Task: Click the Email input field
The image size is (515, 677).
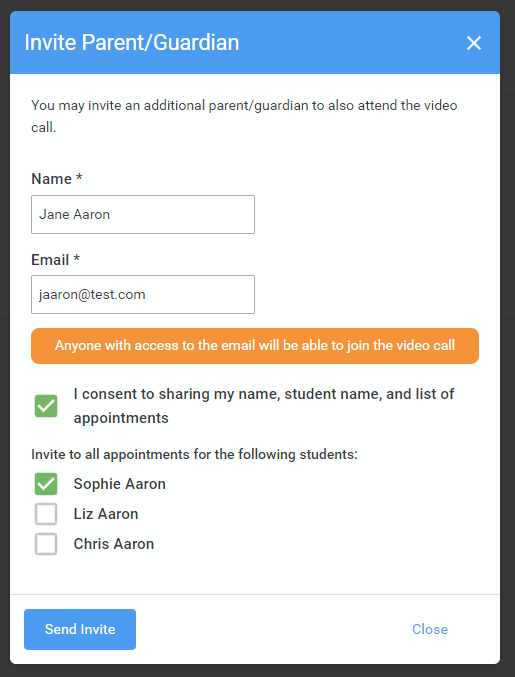Action: [x=143, y=294]
